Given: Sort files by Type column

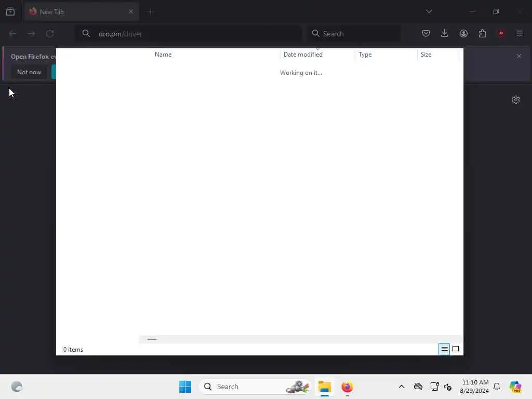Looking at the screenshot, I should pyautogui.click(x=365, y=55).
